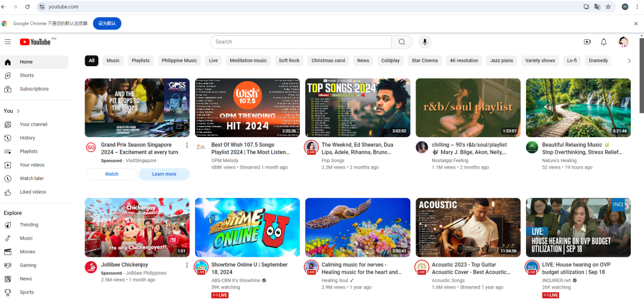This screenshot has width=644, height=301.
Task: Click the Chrome profile avatar
Action: 625,7
